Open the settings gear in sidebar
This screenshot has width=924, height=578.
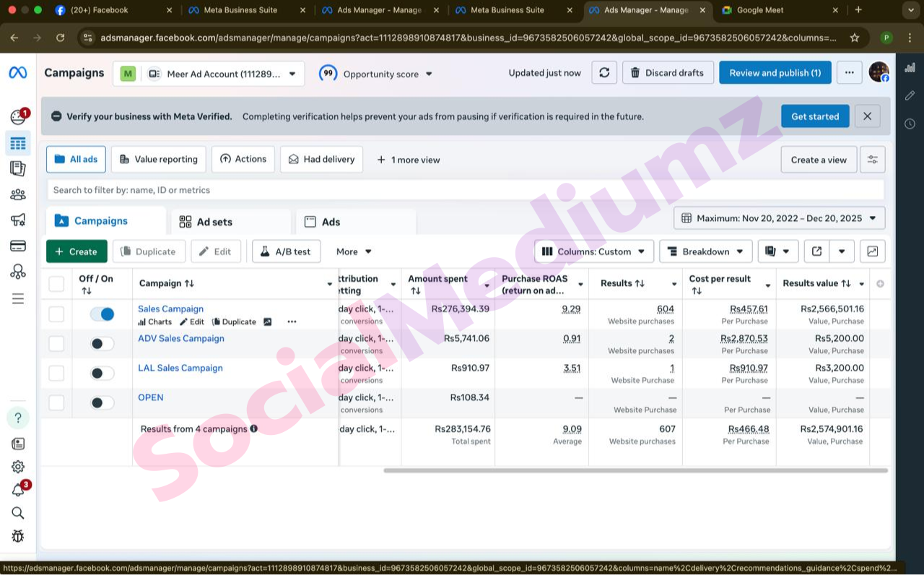[18, 467]
